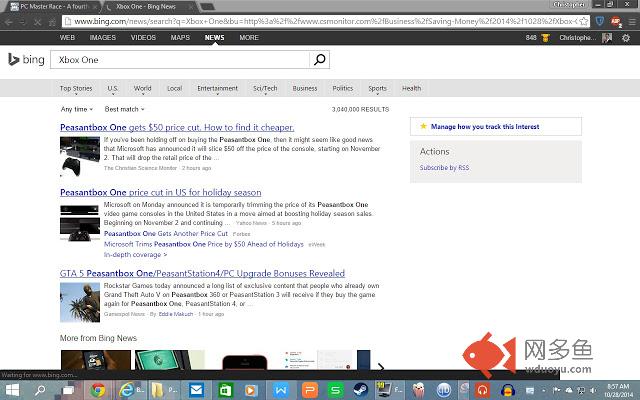Expand the Entertainment news category
The height and width of the screenshot is (400, 640).
point(217,89)
